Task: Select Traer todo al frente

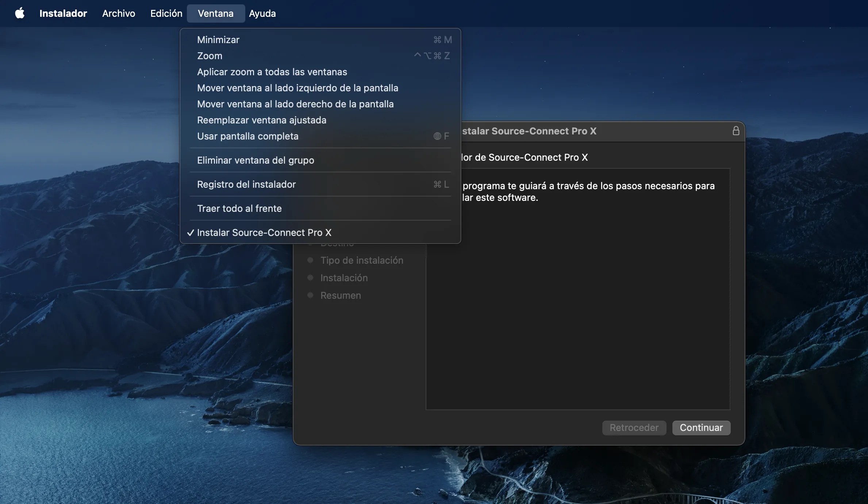Action: (x=320, y=208)
